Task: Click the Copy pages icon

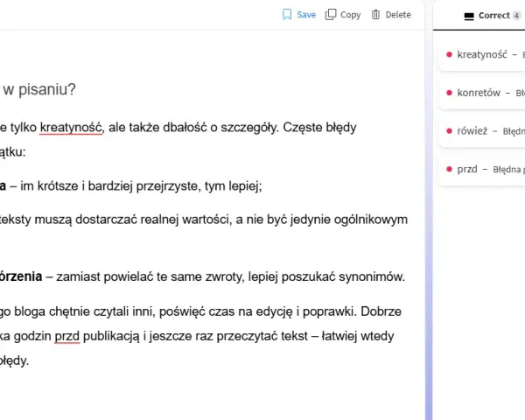Action: (331, 14)
